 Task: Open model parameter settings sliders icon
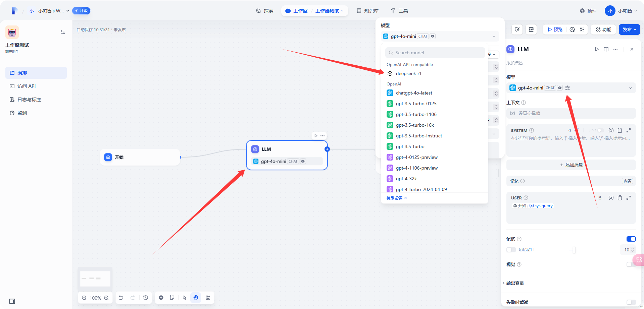(567, 88)
